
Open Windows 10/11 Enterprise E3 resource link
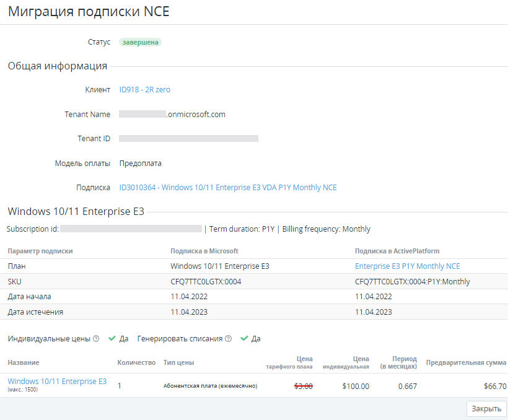point(57,382)
